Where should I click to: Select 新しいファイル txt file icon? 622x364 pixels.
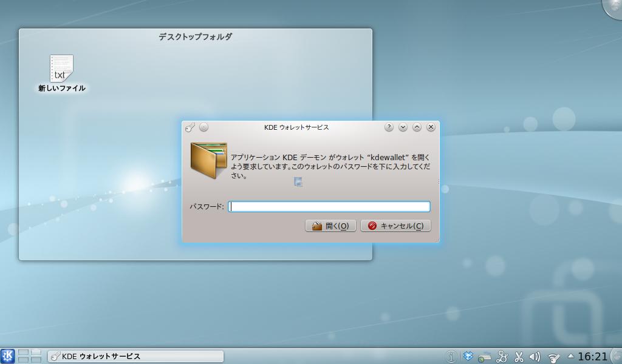click(x=61, y=73)
